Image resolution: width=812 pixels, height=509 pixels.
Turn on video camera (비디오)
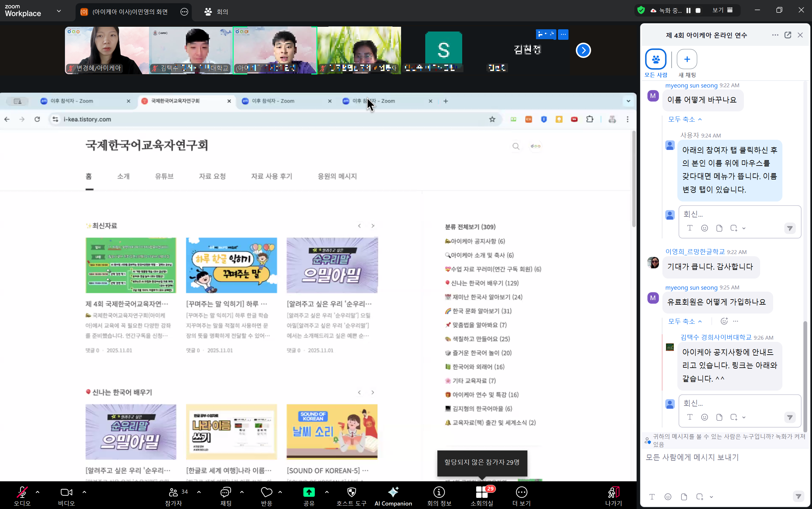pos(66,492)
